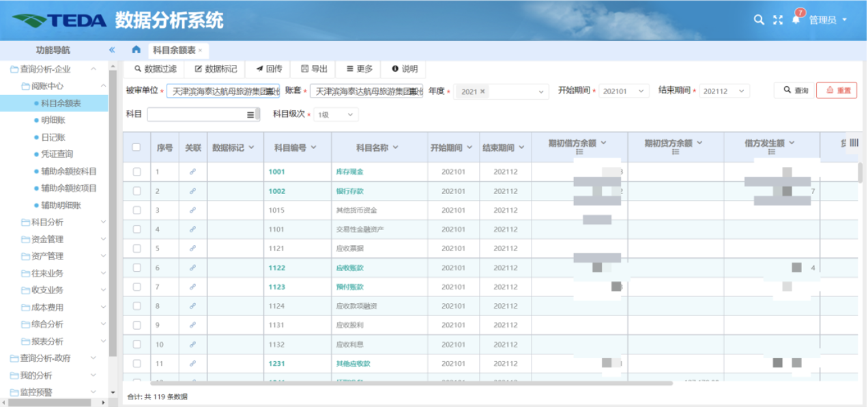Open 明细账 in the navigation tree
The width and height of the screenshot is (868, 411).
53,120
